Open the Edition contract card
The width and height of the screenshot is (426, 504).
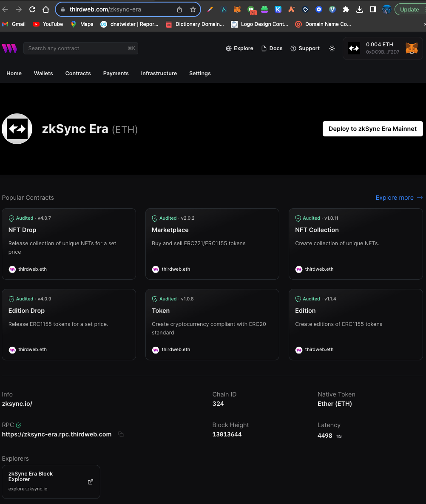pos(355,325)
